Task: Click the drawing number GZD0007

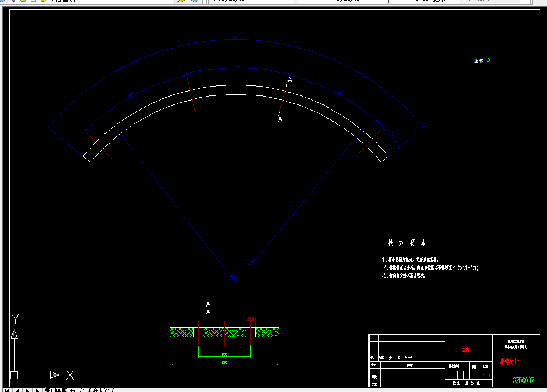Action: (524, 380)
